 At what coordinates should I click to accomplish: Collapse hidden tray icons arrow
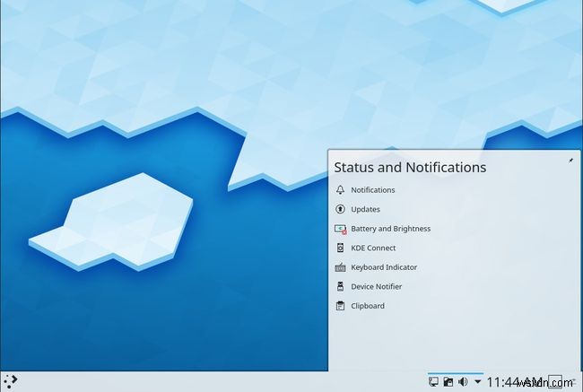point(478,382)
